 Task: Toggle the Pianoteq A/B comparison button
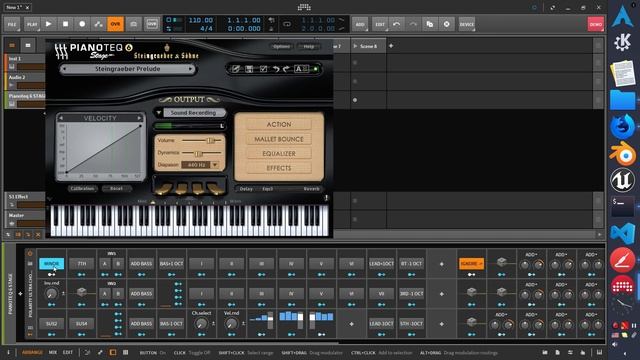302,69
